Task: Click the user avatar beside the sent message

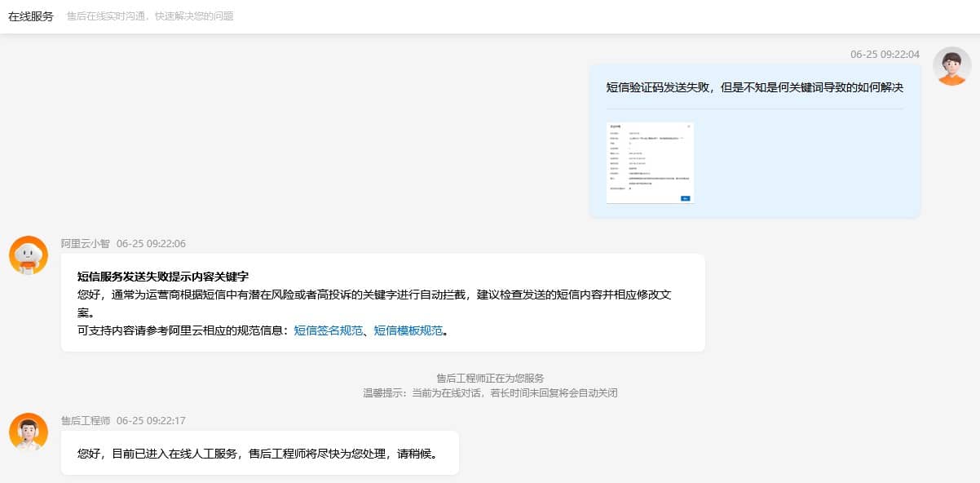Action: pos(951,66)
